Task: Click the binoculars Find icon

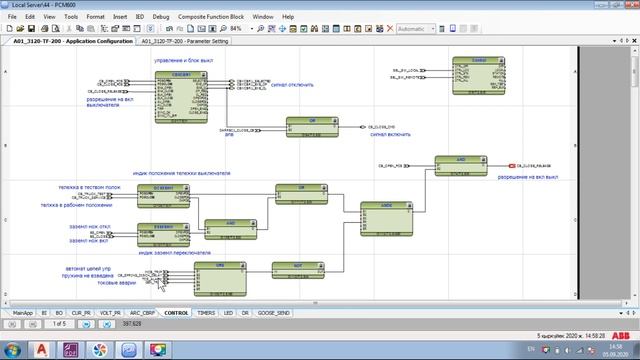Action: [314, 29]
